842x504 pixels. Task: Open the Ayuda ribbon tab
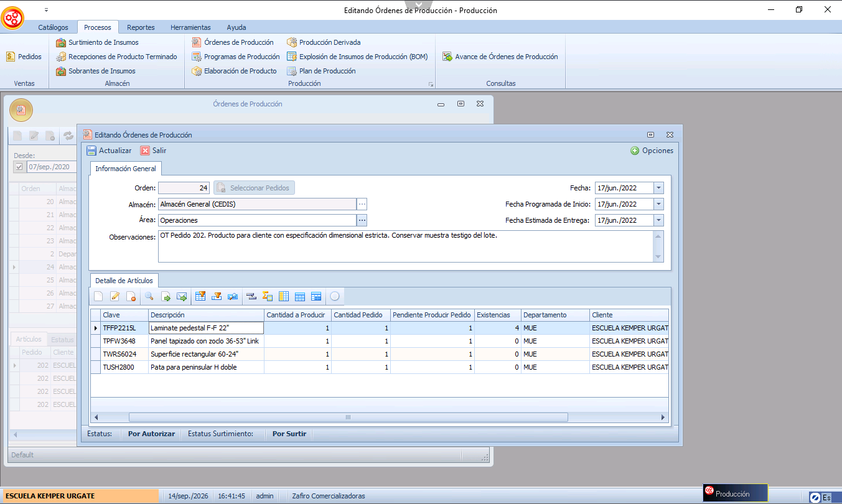(x=236, y=27)
